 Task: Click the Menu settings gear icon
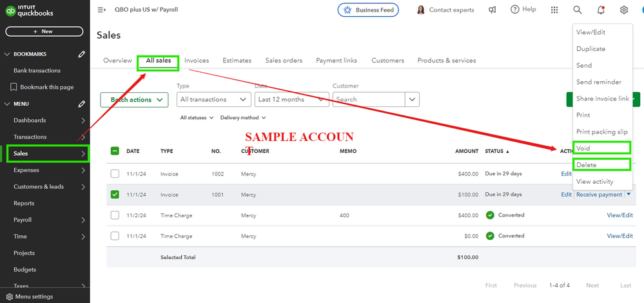tap(10, 297)
